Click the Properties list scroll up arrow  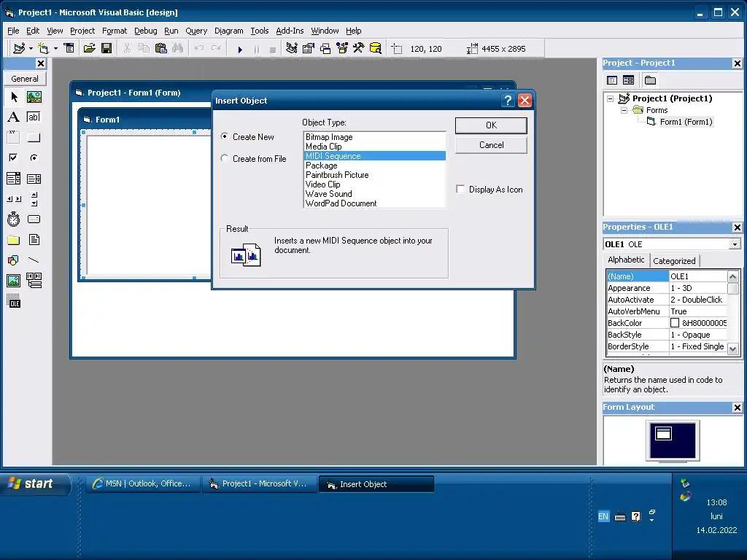(733, 276)
